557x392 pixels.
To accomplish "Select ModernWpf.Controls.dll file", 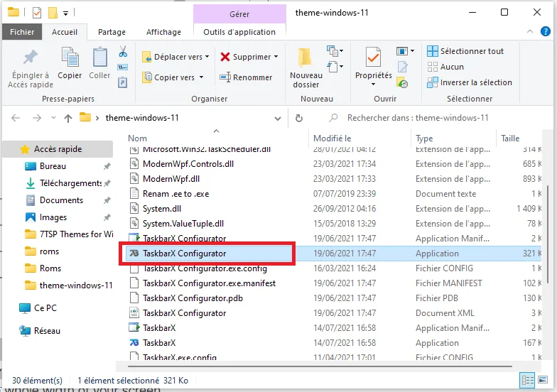I will pos(188,164).
